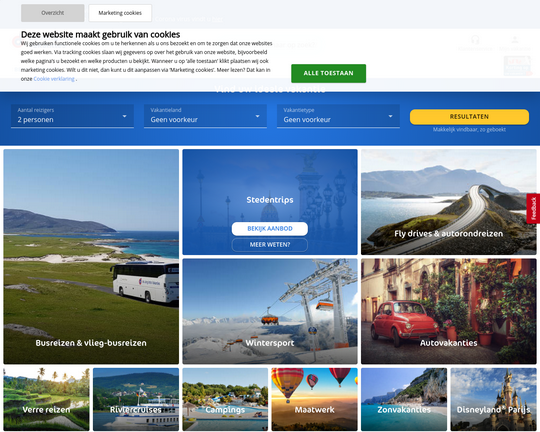Open the Verre reizen tile

(x=46, y=399)
